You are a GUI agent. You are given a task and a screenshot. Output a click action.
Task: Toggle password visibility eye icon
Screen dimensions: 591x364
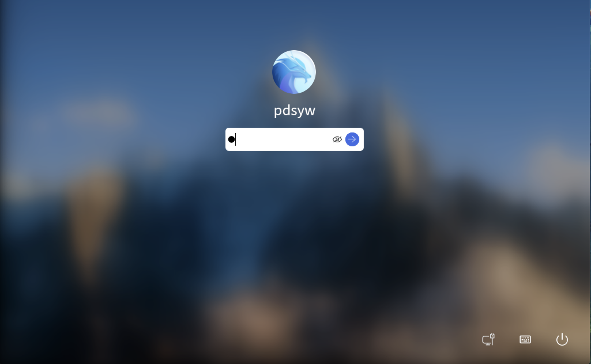coord(337,139)
